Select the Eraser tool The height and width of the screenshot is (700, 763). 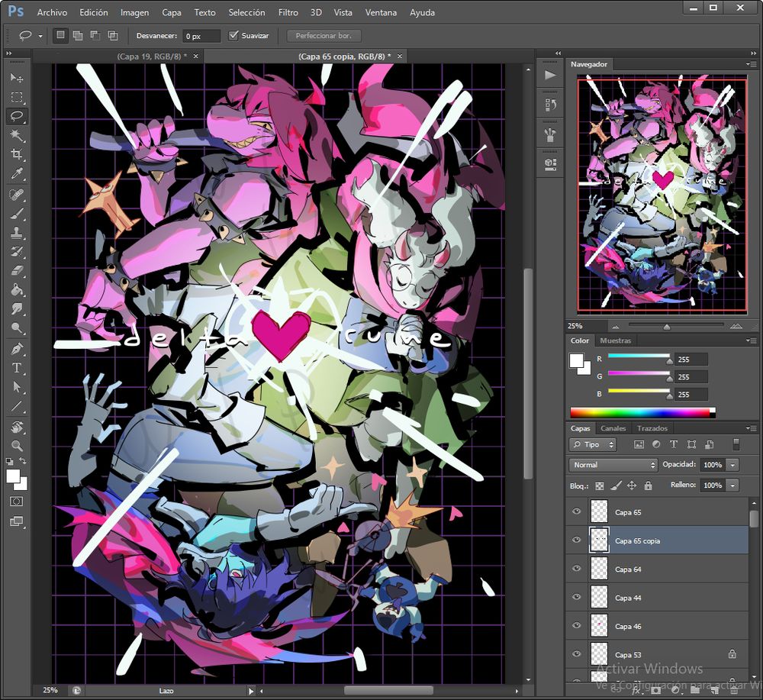17,271
